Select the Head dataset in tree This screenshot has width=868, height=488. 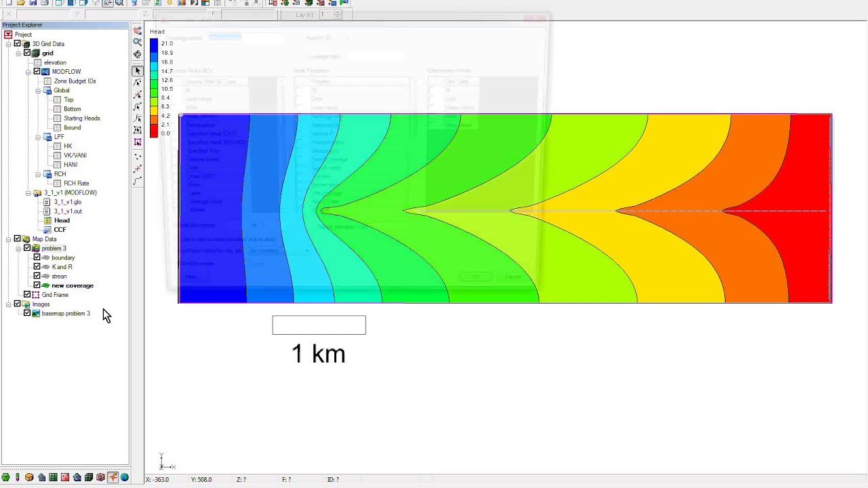62,220
